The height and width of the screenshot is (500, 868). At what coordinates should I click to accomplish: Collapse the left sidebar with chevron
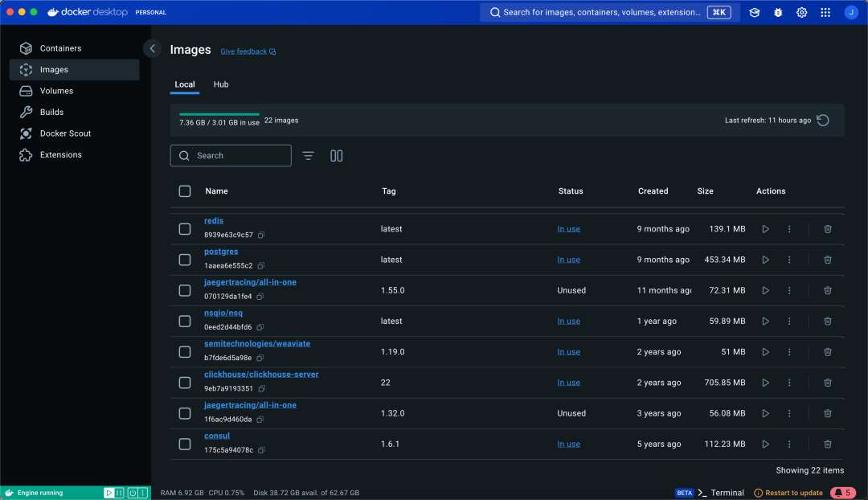(152, 49)
